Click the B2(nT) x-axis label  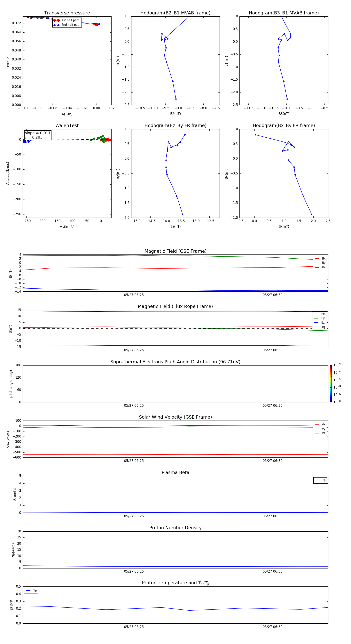point(175,114)
